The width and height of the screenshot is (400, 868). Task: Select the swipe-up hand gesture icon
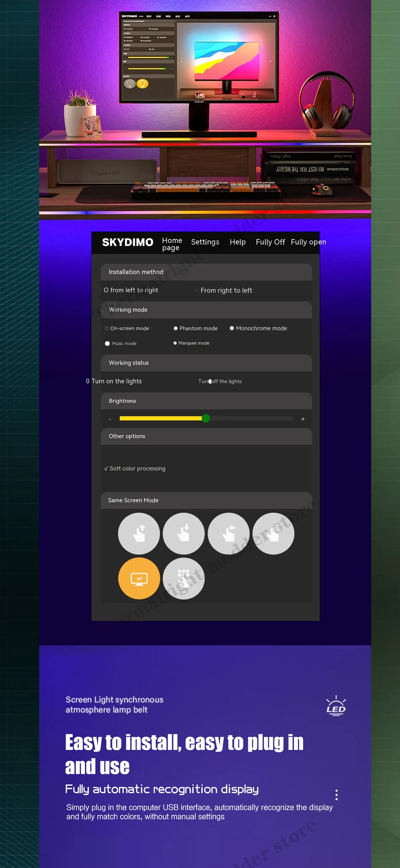pos(139,534)
